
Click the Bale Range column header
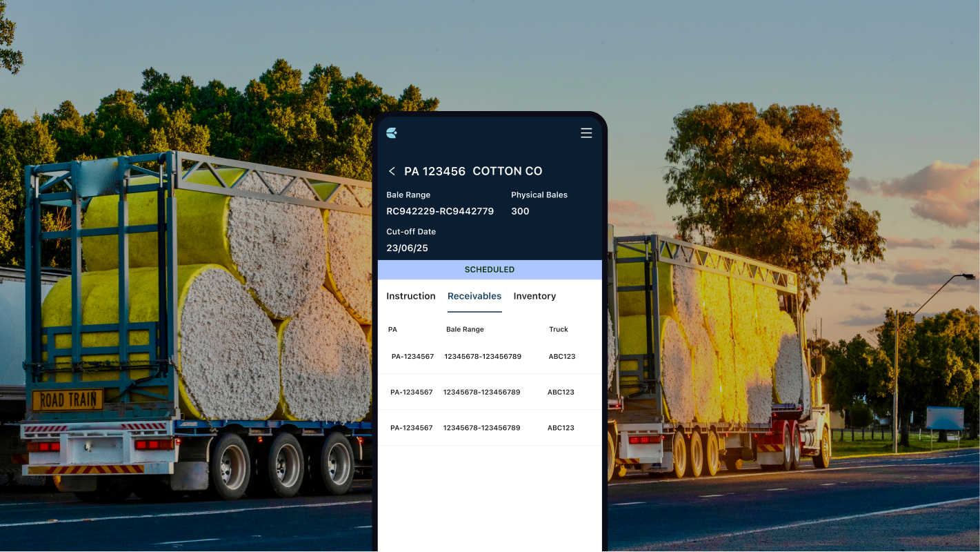[x=465, y=329]
